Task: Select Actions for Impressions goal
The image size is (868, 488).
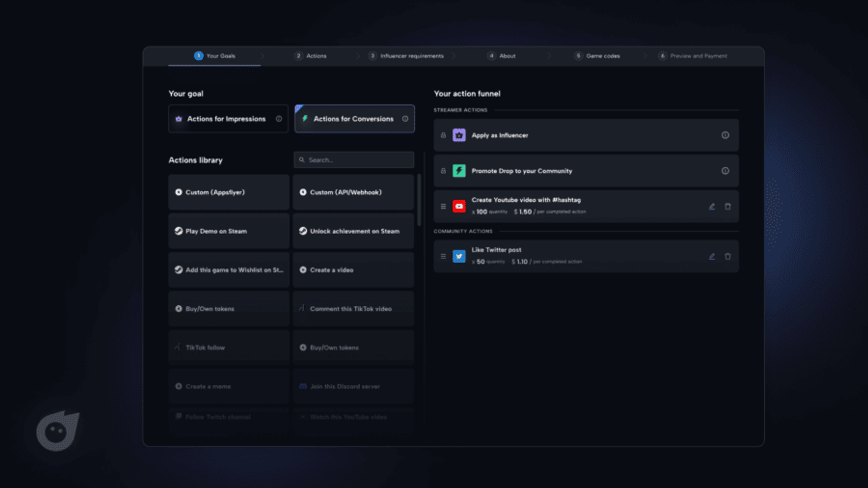Action: point(228,119)
